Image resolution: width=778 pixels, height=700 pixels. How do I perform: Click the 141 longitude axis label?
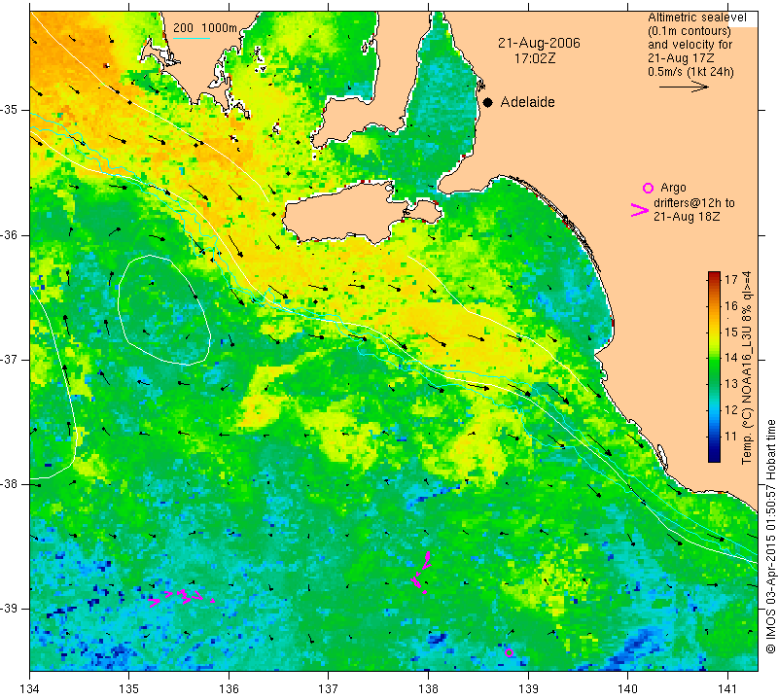[727, 688]
